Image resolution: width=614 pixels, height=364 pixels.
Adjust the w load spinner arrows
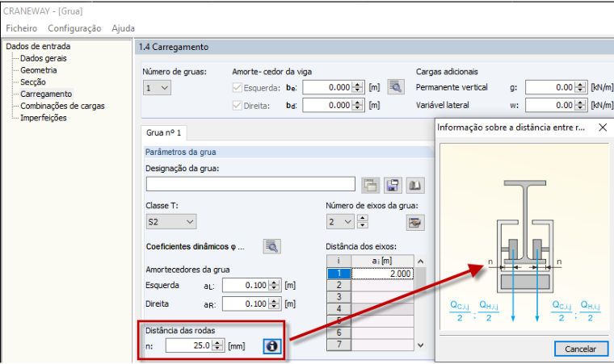pos(581,105)
